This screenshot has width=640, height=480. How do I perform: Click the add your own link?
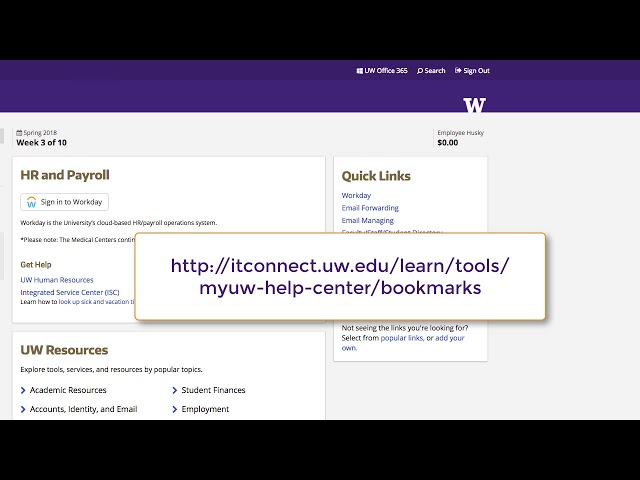(403, 343)
